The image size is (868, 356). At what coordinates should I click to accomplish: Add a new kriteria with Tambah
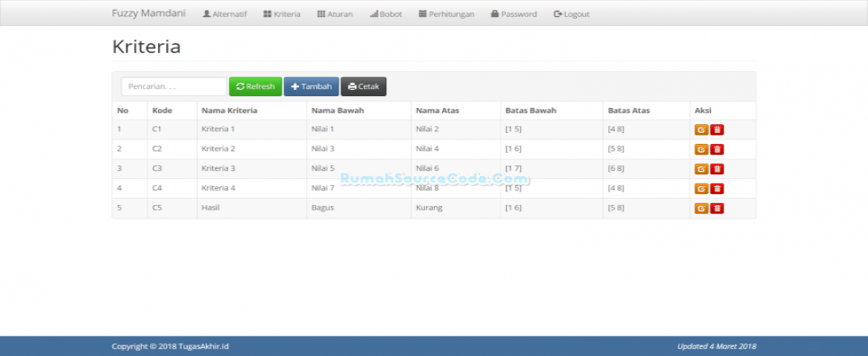(311, 86)
